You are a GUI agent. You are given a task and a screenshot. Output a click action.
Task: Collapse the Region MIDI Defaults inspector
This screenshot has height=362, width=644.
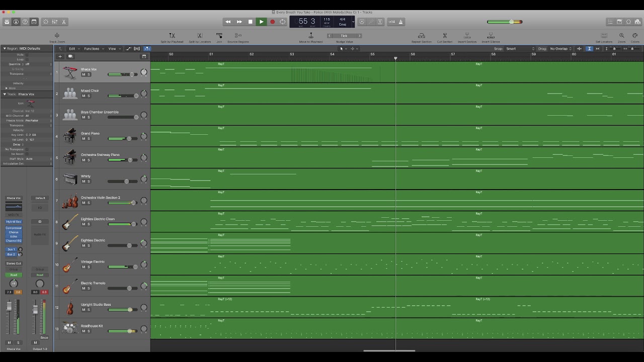[x=5, y=49]
